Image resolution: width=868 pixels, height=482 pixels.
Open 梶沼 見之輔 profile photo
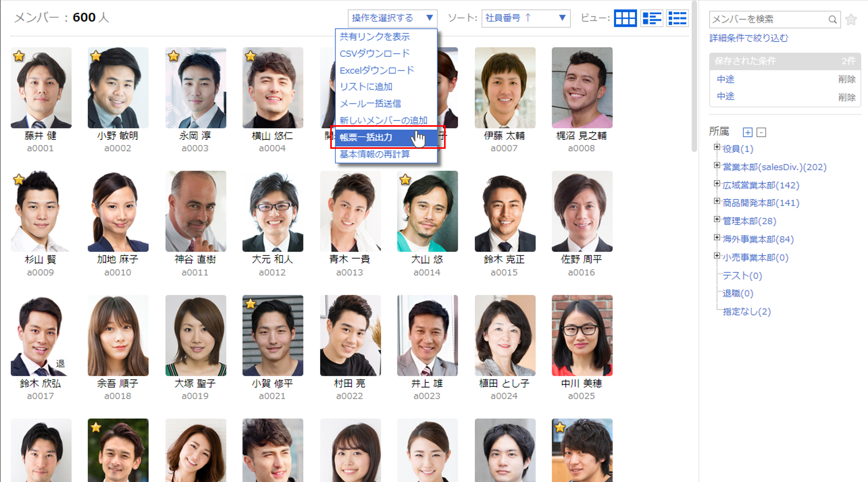tap(582, 88)
